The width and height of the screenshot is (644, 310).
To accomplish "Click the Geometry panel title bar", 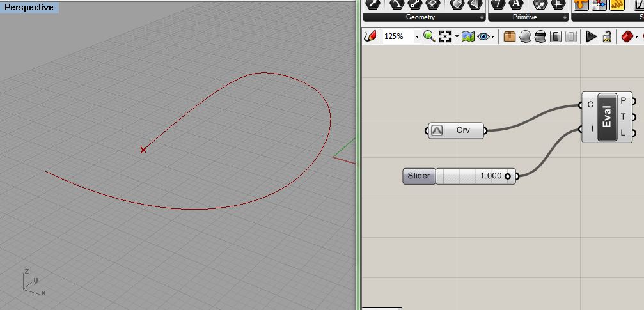I will (420, 17).
